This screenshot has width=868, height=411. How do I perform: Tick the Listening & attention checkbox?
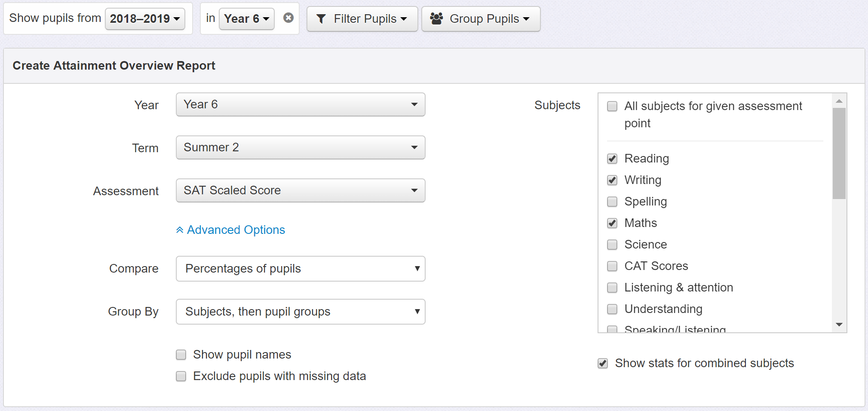tap(612, 288)
